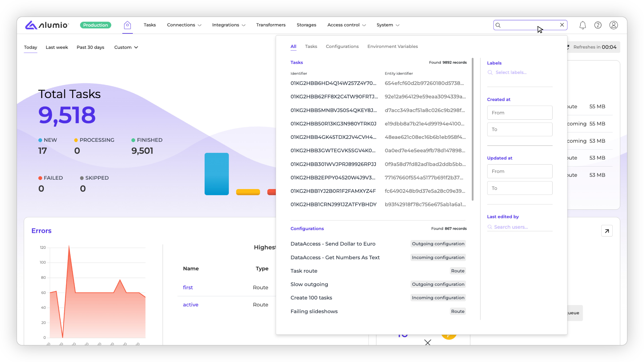Screen dimensions: 644x362
Task: Click the Alumio logo
Action: click(x=47, y=25)
